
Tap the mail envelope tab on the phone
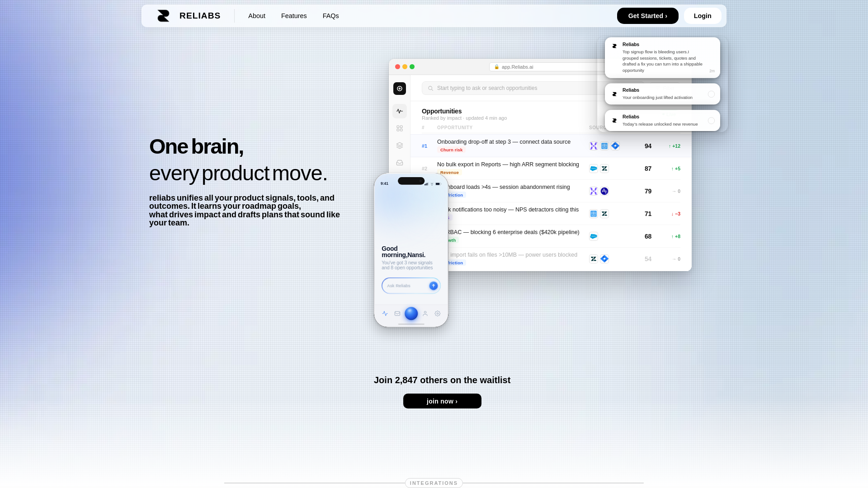(397, 314)
